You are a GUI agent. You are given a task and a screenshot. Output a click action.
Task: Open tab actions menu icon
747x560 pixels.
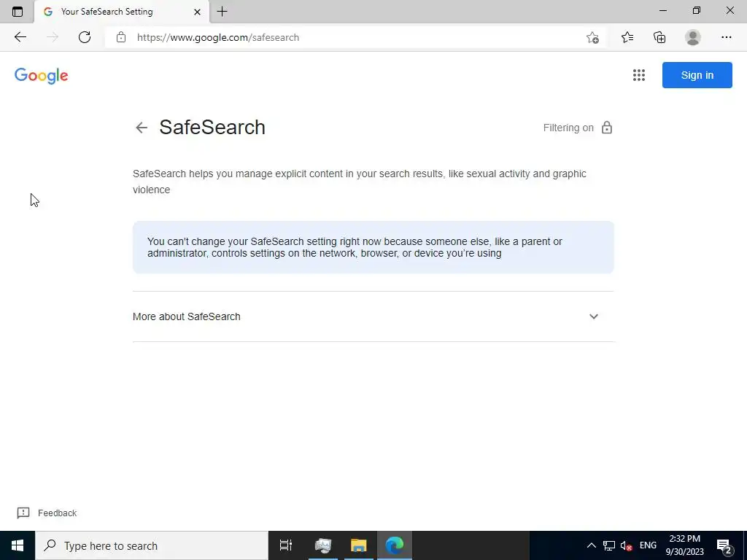18,12
